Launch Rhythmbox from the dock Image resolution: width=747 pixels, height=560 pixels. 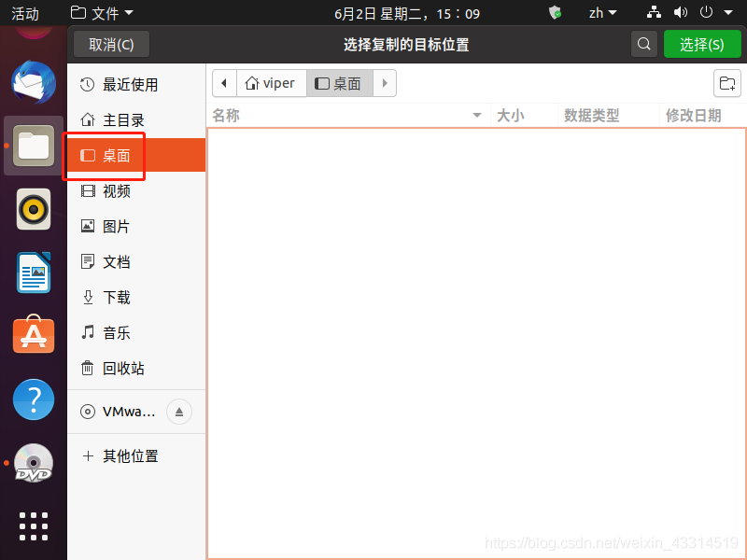(x=34, y=208)
